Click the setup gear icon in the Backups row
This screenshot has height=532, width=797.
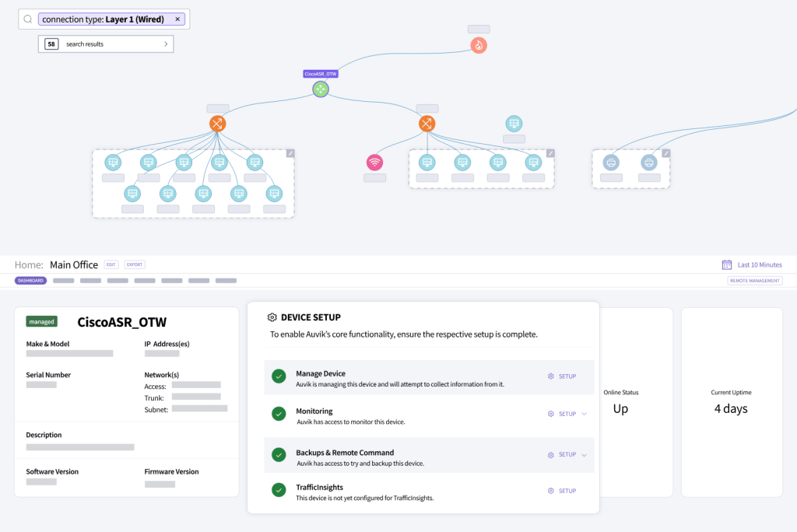click(x=550, y=455)
